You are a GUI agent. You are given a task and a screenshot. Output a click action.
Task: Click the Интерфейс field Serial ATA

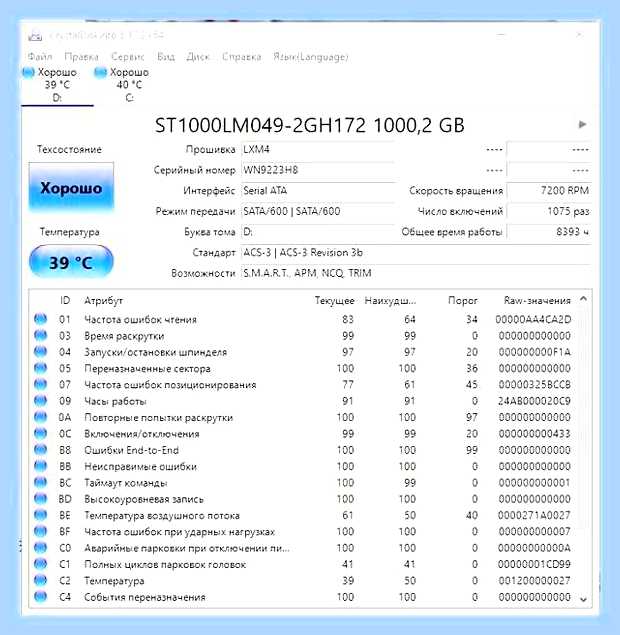(x=317, y=191)
